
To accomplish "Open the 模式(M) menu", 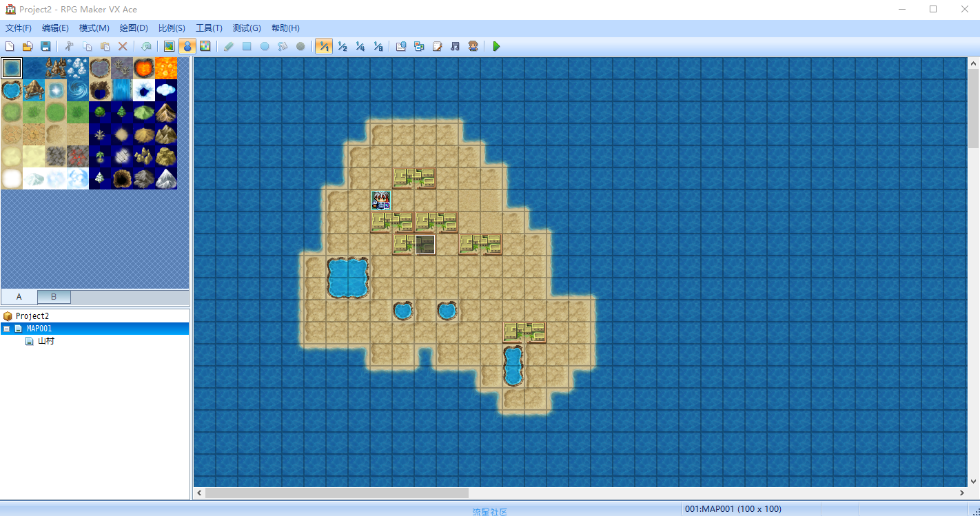I will [94, 28].
